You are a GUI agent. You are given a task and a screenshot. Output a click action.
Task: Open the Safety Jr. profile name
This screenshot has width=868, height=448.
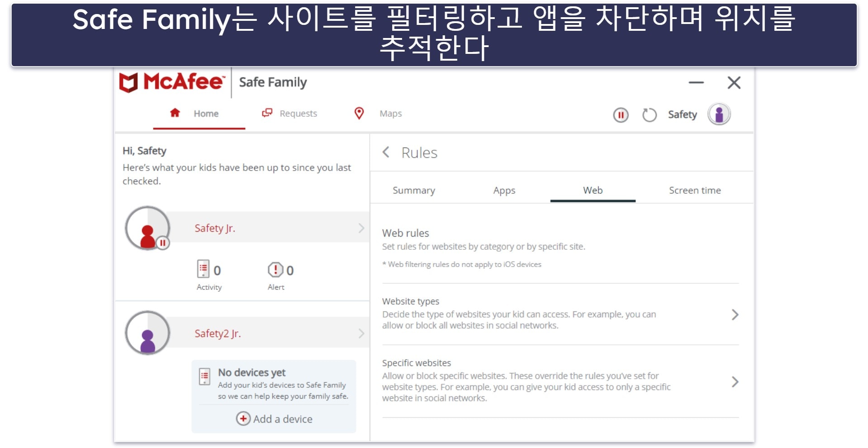(x=215, y=228)
